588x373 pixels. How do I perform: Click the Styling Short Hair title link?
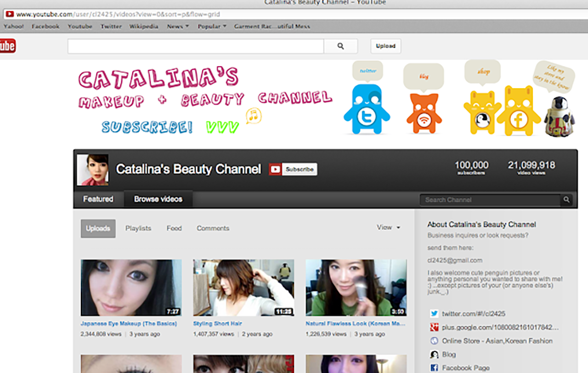[x=217, y=323]
